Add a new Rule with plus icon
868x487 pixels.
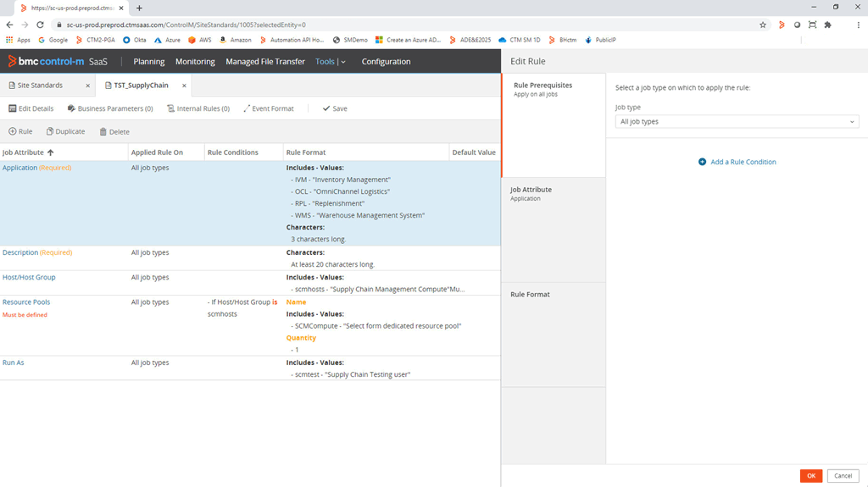click(x=13, y=131)
